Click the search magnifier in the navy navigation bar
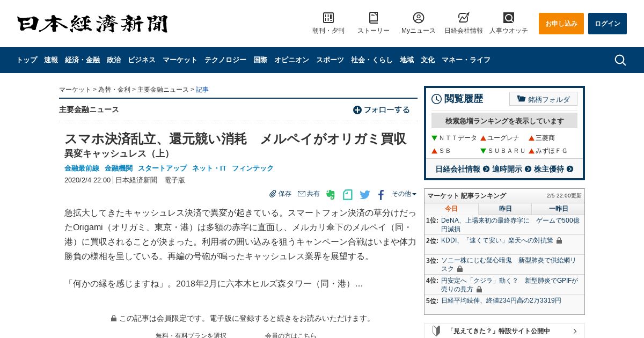 (620, 60)
